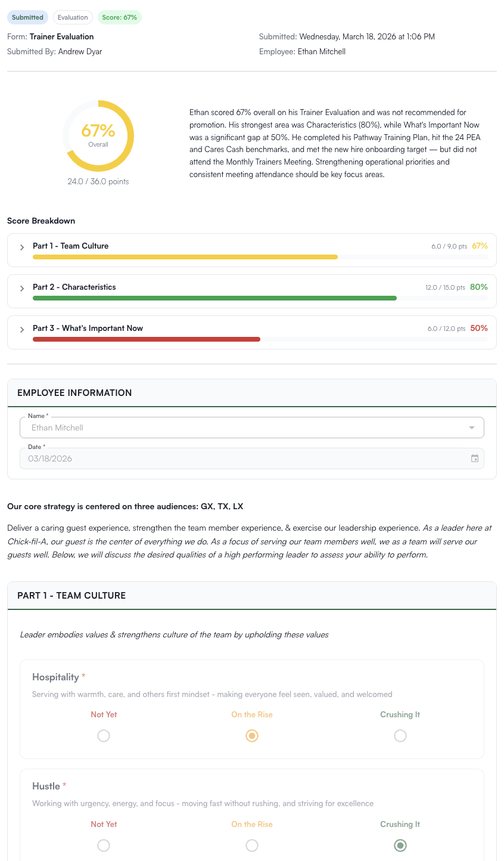Select "Not Yet" for Hustle
Screen dimensions: 504x861
[104, 845]
